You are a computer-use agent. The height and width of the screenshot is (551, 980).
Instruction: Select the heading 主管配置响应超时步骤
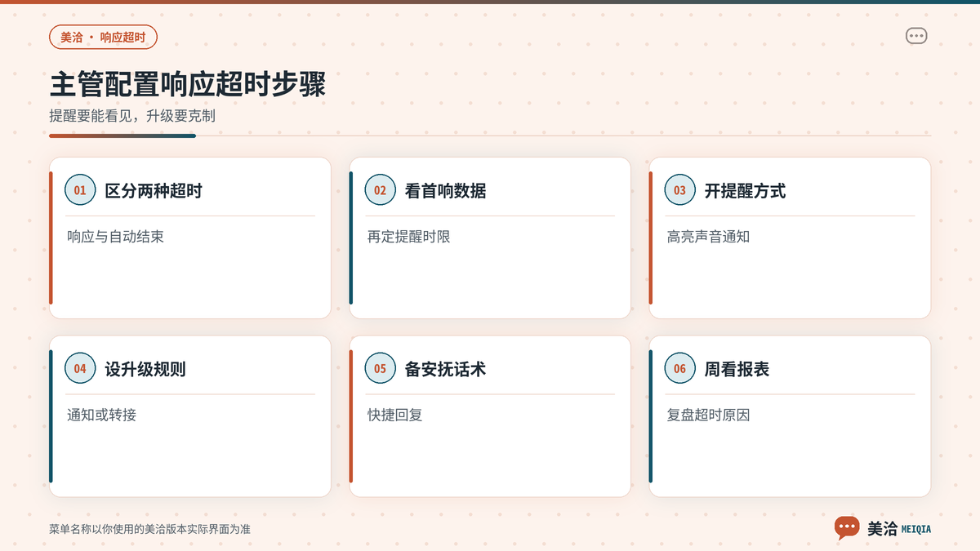(188, 85)
